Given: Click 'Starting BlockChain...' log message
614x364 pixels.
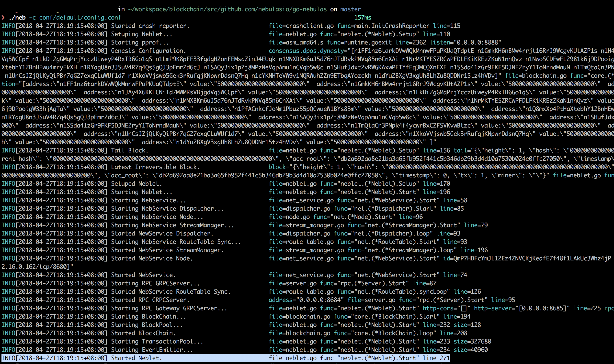Looking at the screenshot, I should click(148, 317).
